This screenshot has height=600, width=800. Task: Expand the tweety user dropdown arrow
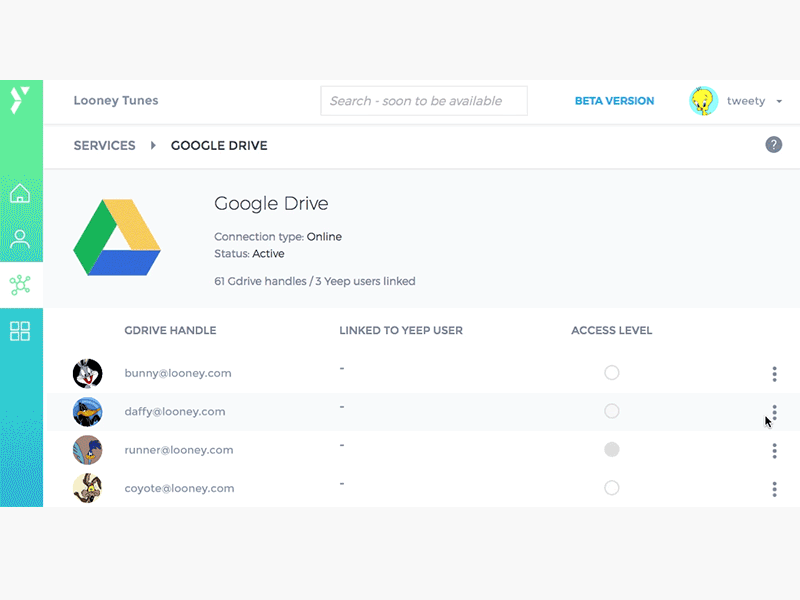pos(779,101)
